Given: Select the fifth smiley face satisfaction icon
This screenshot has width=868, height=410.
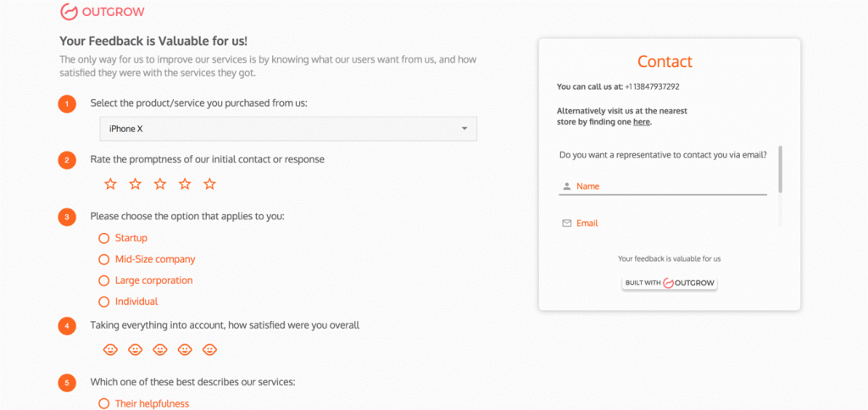Looking at the screenshot, I should point(210,349).
